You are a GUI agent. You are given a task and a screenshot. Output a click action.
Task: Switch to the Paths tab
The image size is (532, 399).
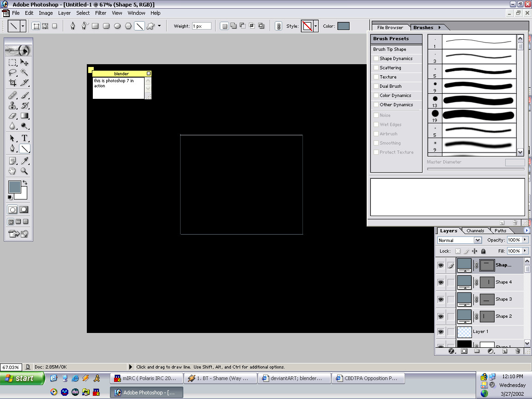tap(500, 231)
